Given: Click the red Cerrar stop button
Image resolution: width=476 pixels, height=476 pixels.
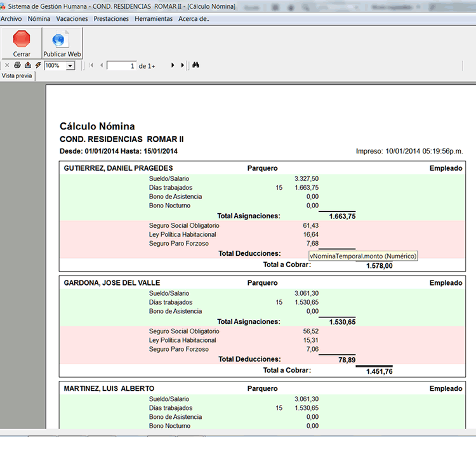Looking at the screenshot, I should [22, 40].
